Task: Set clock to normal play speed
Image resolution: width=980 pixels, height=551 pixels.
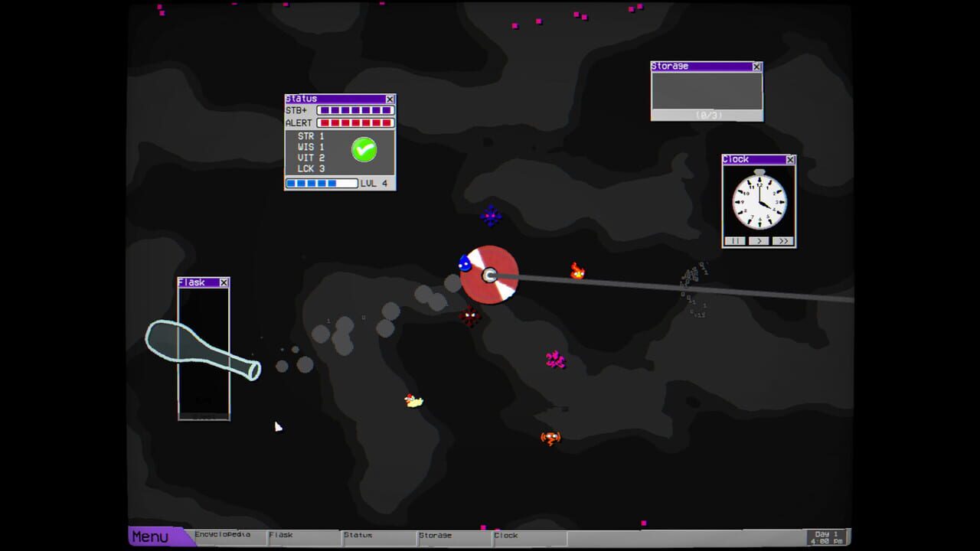Action: 758,240
